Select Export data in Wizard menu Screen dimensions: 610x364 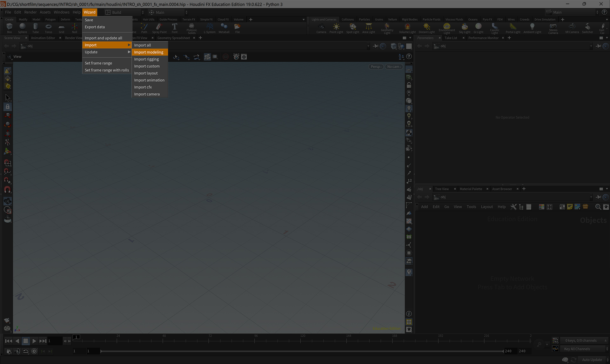click(107, 27)
